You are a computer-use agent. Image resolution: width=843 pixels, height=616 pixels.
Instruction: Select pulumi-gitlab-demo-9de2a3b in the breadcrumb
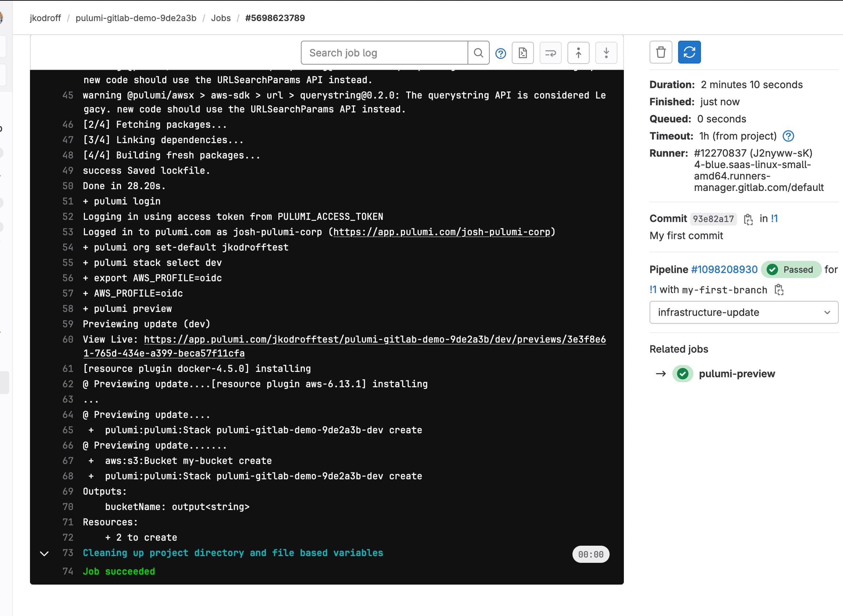pyautogui.click(x=135, y=18)
